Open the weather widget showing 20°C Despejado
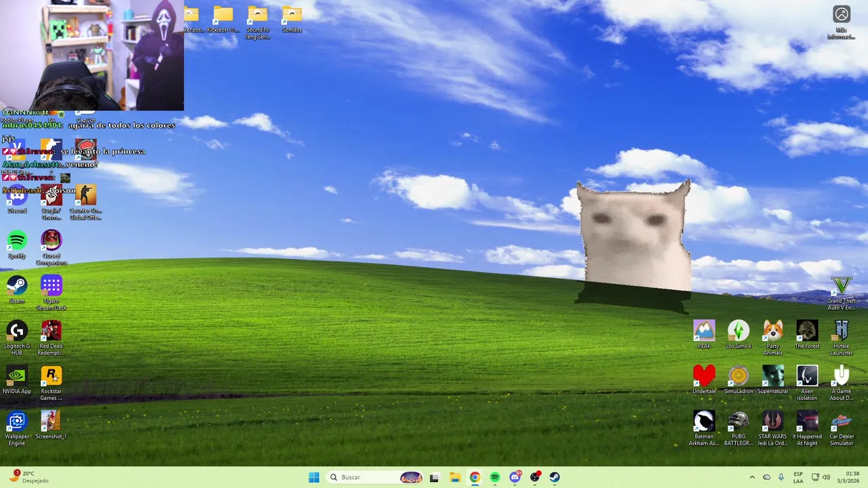Image resolution: width=868 pixels, height=488 pixels. coord(27,477)
